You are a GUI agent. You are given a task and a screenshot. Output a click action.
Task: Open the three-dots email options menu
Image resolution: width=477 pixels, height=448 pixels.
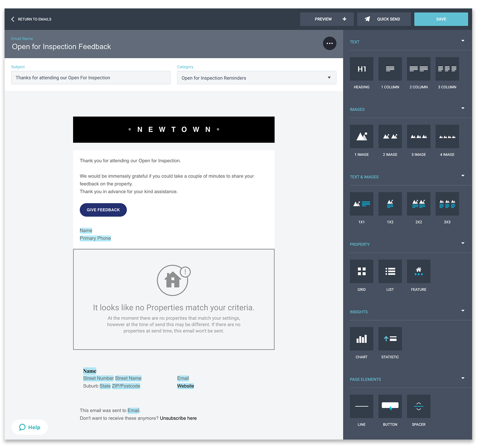coord(330,43)
